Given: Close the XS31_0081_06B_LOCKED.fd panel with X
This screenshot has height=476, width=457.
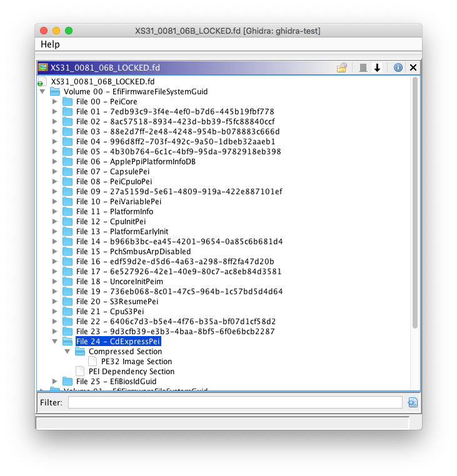Looking at the screenshot, I should (413, 67).
